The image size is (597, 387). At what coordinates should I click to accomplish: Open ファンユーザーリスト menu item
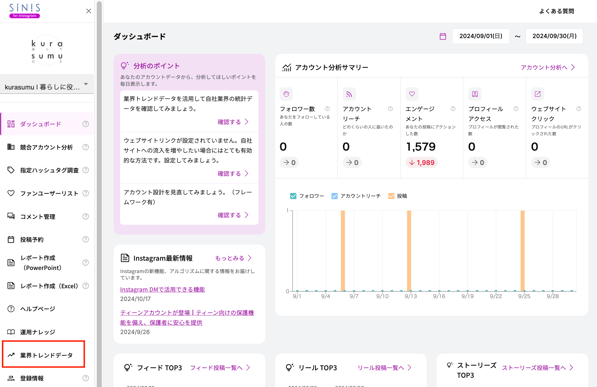pyautogui.click(x=46, y=194)
